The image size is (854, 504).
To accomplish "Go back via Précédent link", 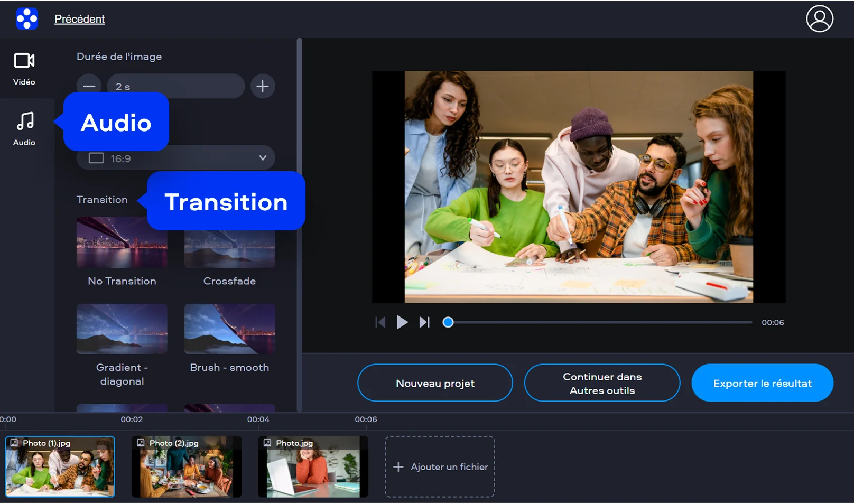I will [x=79, y=19].
